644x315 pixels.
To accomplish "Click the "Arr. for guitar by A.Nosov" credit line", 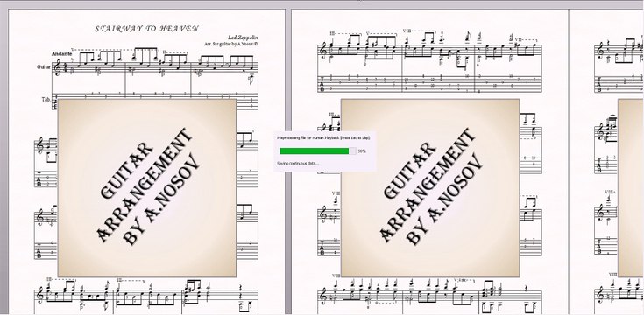I will point(231,44).
